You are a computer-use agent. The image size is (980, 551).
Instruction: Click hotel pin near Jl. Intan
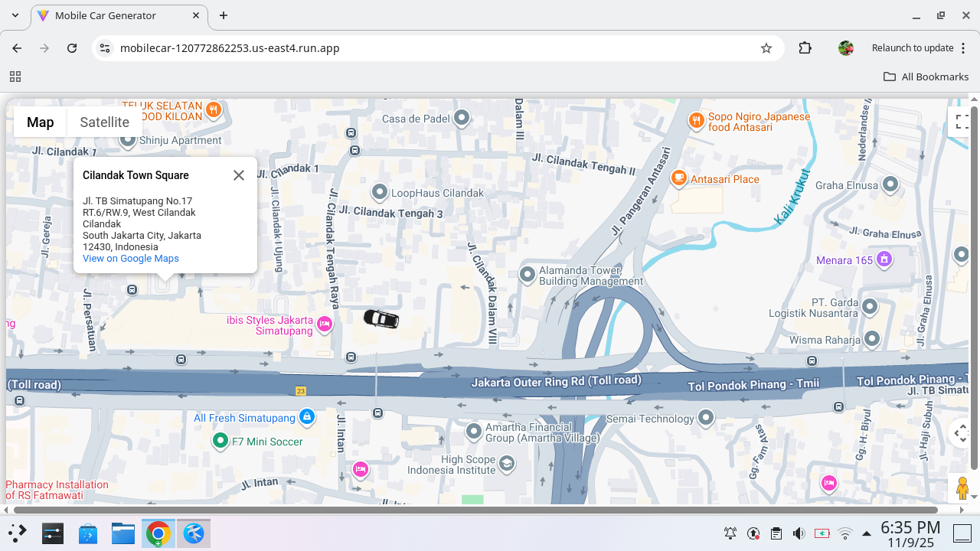pos(360,469)
